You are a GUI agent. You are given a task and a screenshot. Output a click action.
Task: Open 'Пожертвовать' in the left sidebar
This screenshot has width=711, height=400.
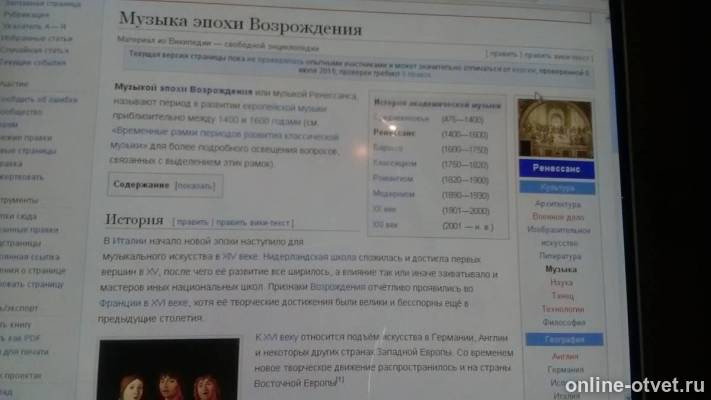22,177
